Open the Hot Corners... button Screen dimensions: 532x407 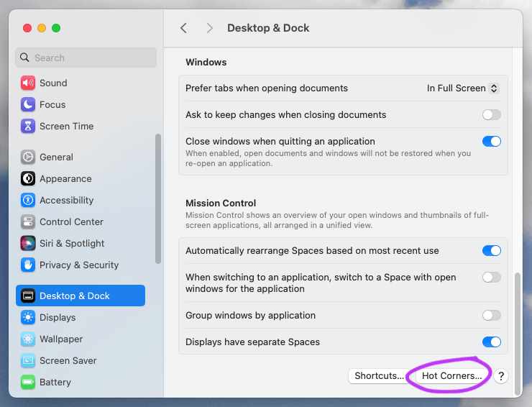coord(451,376)
